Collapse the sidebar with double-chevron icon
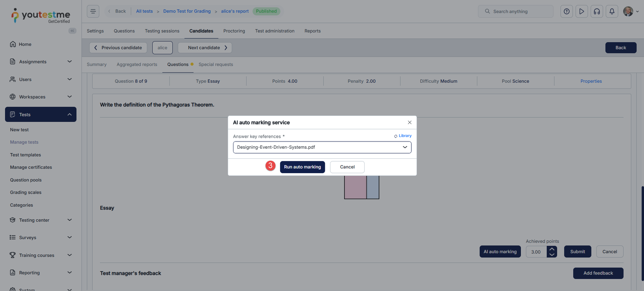 [x=72, y=31]
